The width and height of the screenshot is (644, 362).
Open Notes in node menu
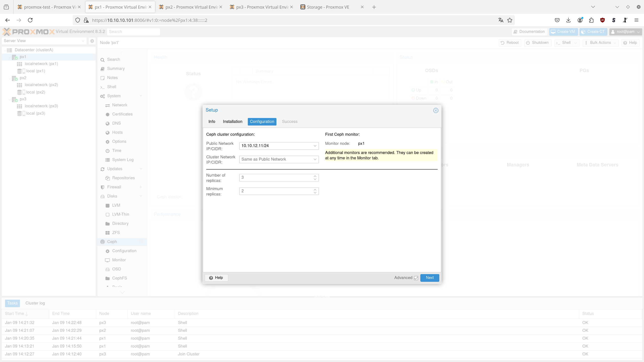[x=112, y=78]
